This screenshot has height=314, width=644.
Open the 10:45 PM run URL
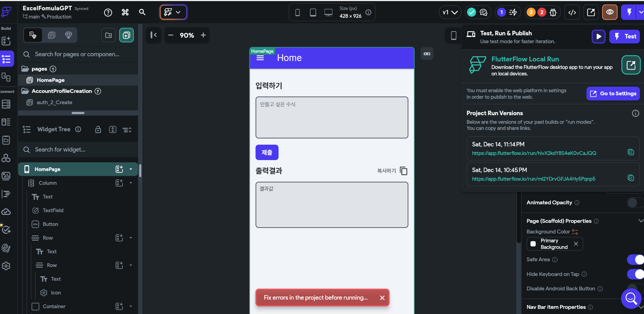(x=534, y=179)
